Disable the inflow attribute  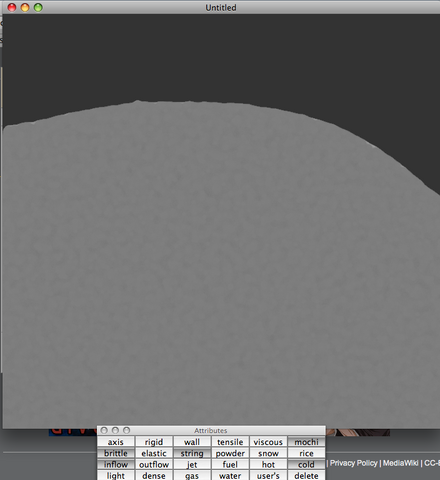(116, 464)
